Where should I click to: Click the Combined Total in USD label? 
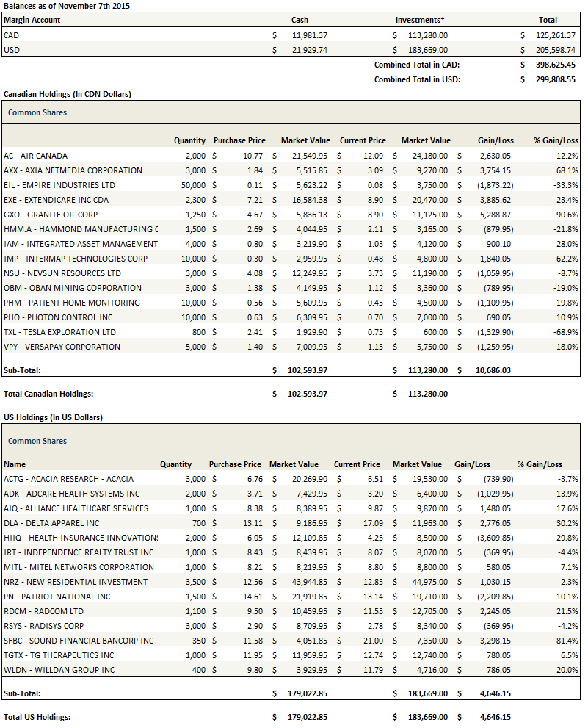coord(417,79)
